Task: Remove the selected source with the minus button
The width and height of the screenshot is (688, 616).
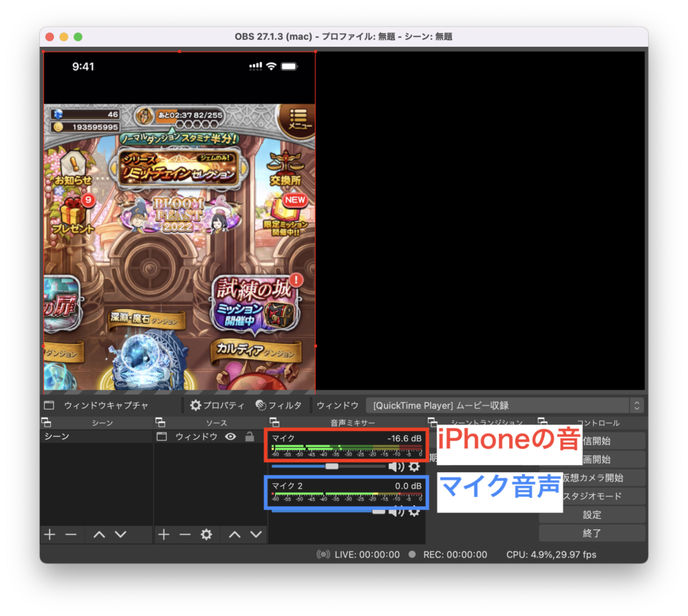Action: (x=185, y=534)
